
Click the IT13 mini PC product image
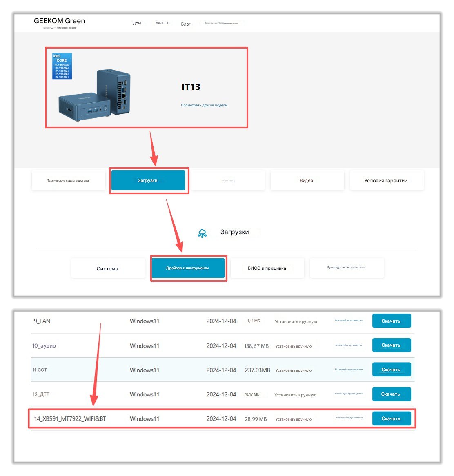tap(95, 94)
